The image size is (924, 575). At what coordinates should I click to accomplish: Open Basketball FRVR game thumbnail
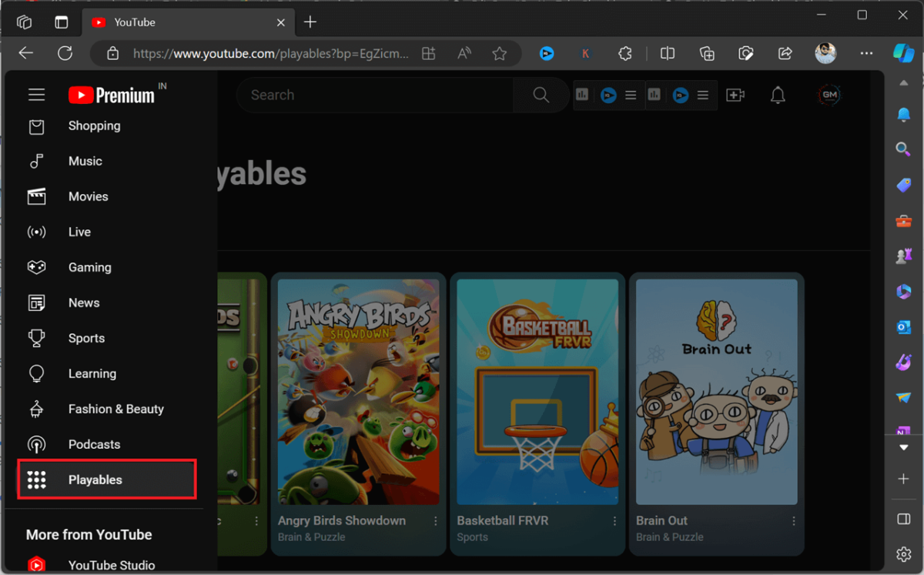point(537,392)
